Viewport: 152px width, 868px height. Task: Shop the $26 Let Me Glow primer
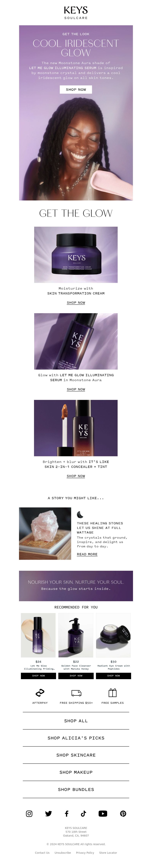(x=38, y=676)
